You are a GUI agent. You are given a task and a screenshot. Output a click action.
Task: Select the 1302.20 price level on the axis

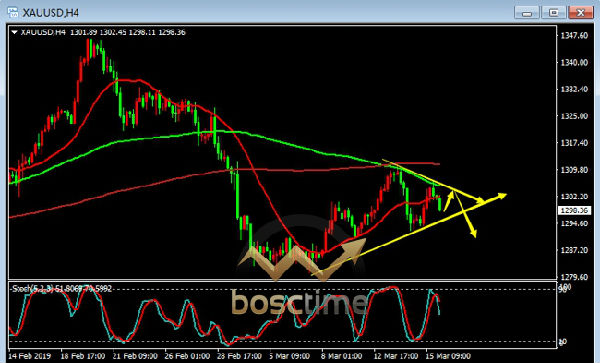[574, 196]
